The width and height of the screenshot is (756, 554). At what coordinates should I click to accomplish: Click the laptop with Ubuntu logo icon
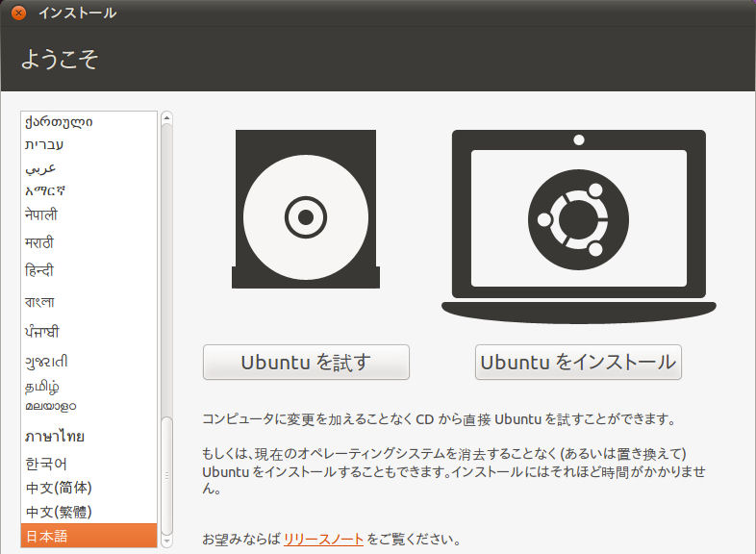(579, 226)
